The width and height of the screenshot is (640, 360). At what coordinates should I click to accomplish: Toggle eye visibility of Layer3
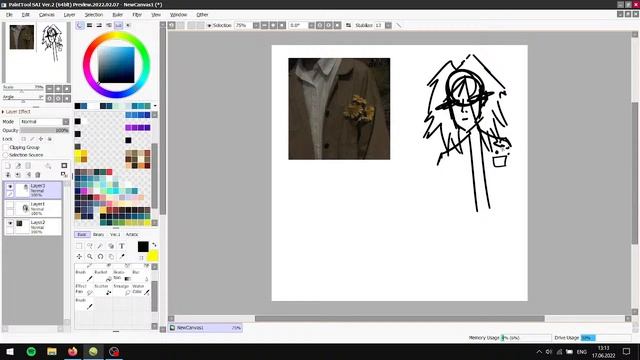(x=10, y=187)
